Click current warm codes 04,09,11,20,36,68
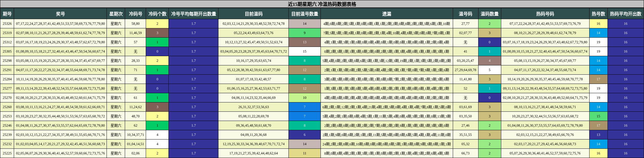This screenshot has height=158, width=644. pyautogui.click(x=253, y=135)
